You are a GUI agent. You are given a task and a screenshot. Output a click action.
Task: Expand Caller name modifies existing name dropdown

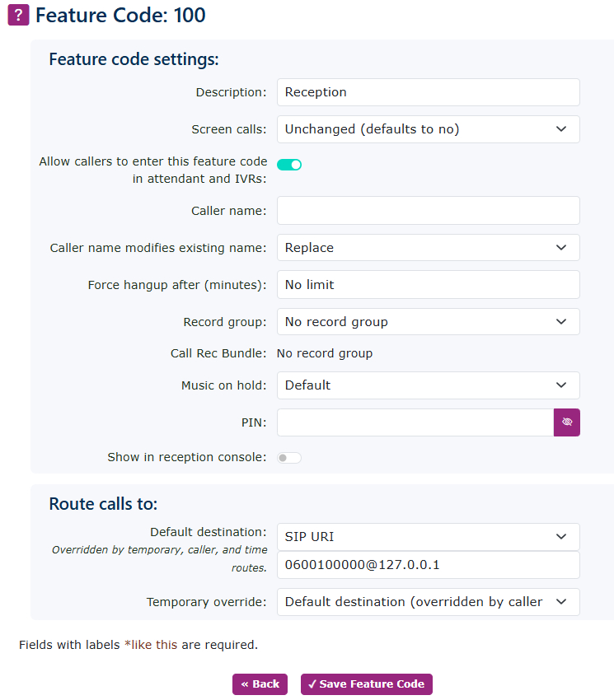tap(428, 248)
